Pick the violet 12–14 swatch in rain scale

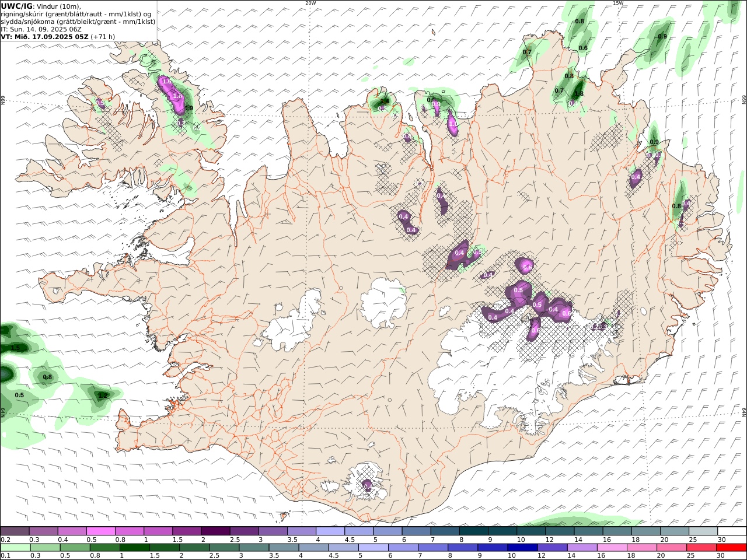(x=552, y=547)
